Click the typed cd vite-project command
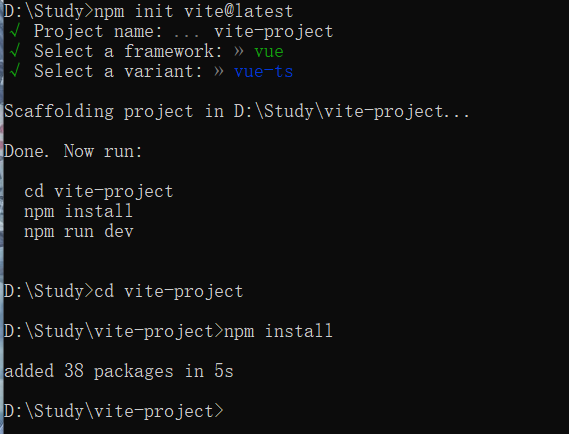569x434 pixels. [x=169, y=291]
